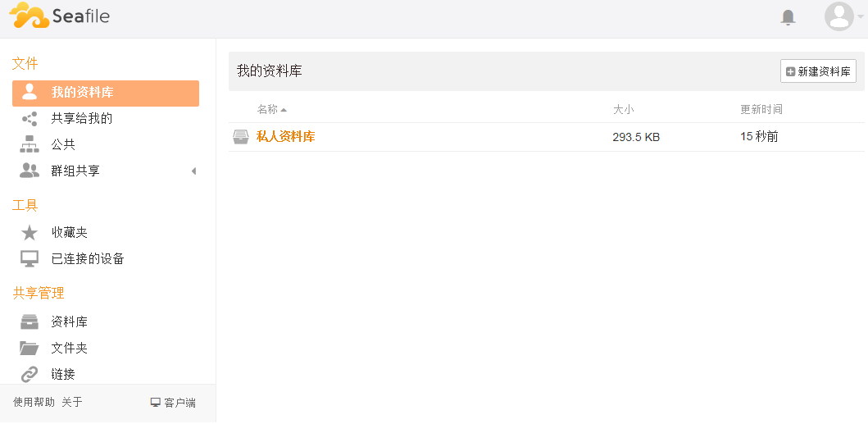Click the 关于 link
The height and width of the screenshot is (424, 868).
coord(72,403)
